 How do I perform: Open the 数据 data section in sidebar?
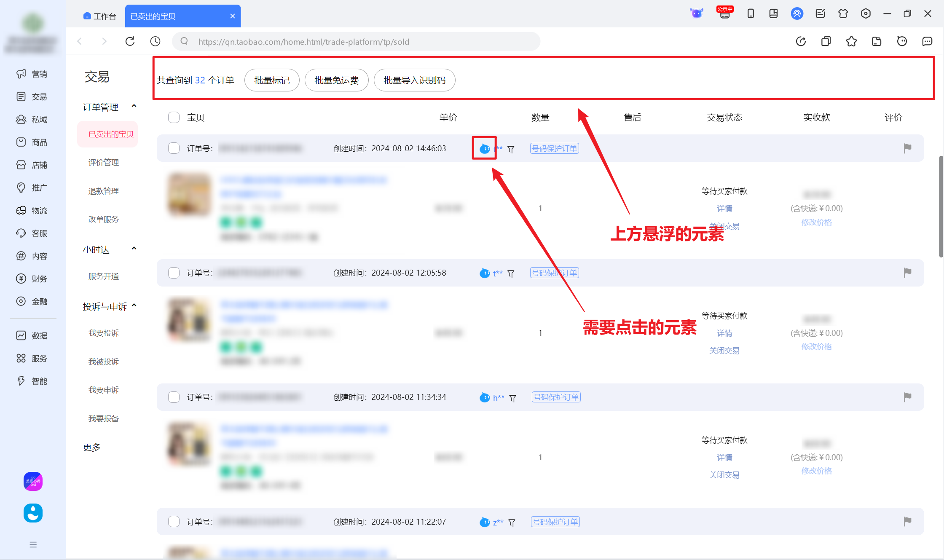[x=32, y=335]
